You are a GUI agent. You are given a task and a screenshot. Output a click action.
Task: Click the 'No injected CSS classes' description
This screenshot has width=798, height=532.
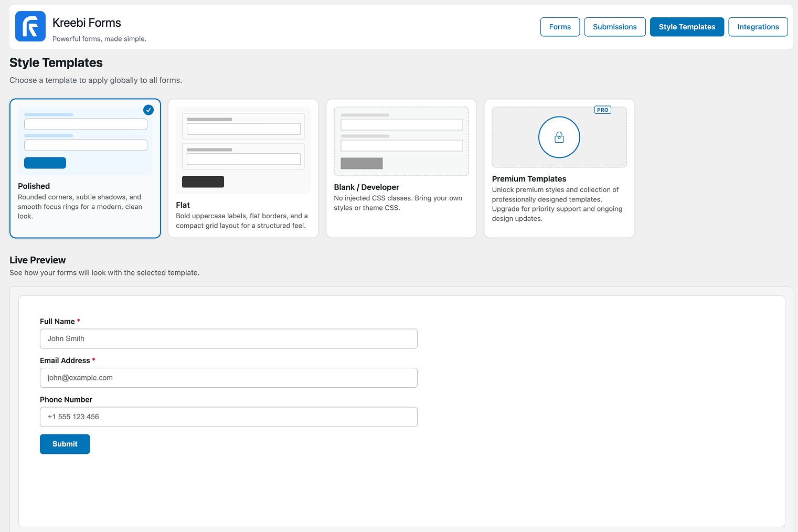398,203
